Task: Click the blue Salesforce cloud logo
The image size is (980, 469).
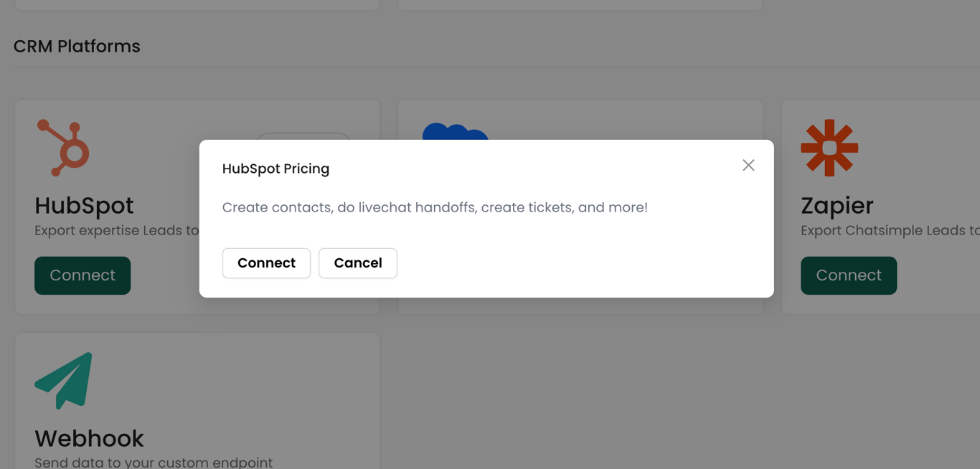Action: pos(456,132)
